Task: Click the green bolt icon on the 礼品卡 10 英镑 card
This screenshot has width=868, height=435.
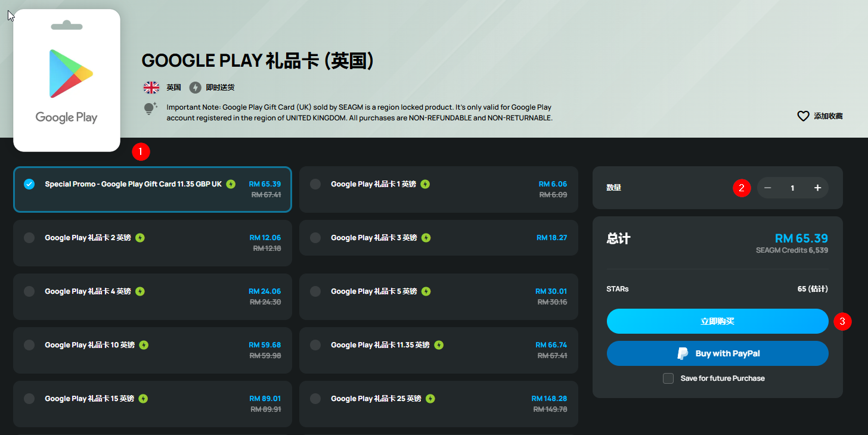Action: tap(144, 345)
